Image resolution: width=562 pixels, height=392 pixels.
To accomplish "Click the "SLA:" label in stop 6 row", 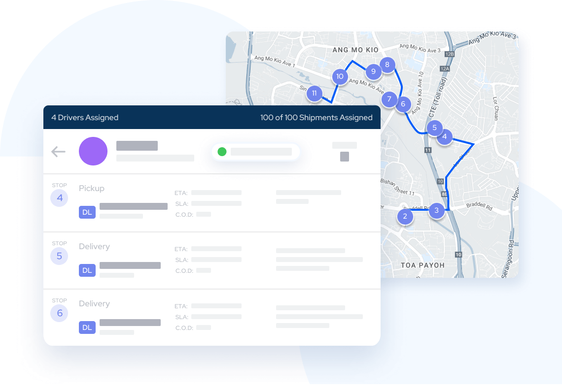I will pyautogui.click(x=182, y=317).
